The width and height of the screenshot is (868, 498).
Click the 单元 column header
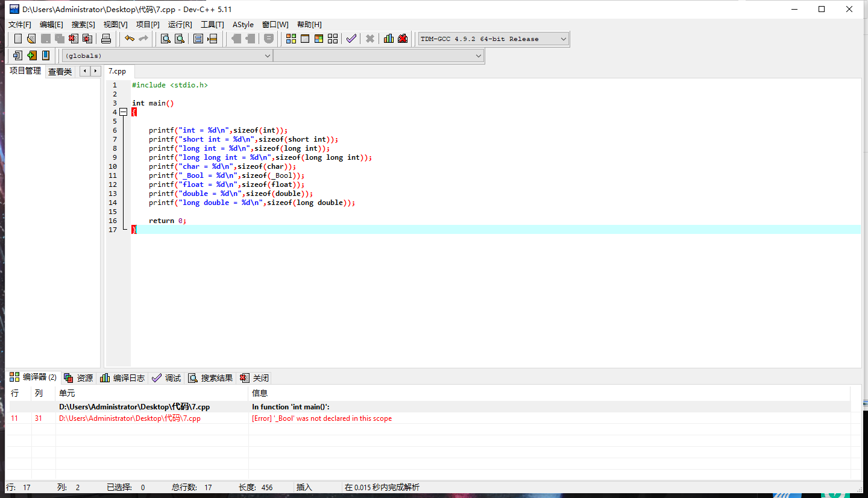point(152,393)
